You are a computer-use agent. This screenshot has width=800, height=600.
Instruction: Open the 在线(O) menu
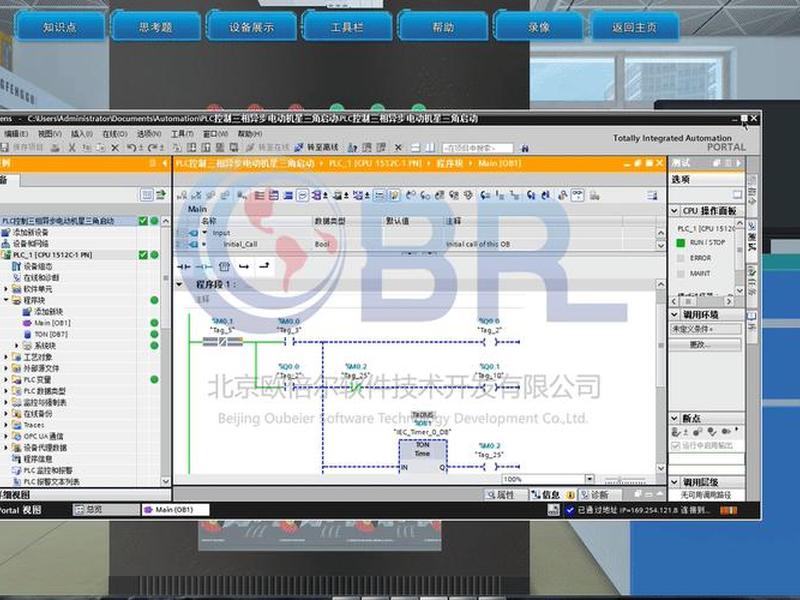(114, 134)
